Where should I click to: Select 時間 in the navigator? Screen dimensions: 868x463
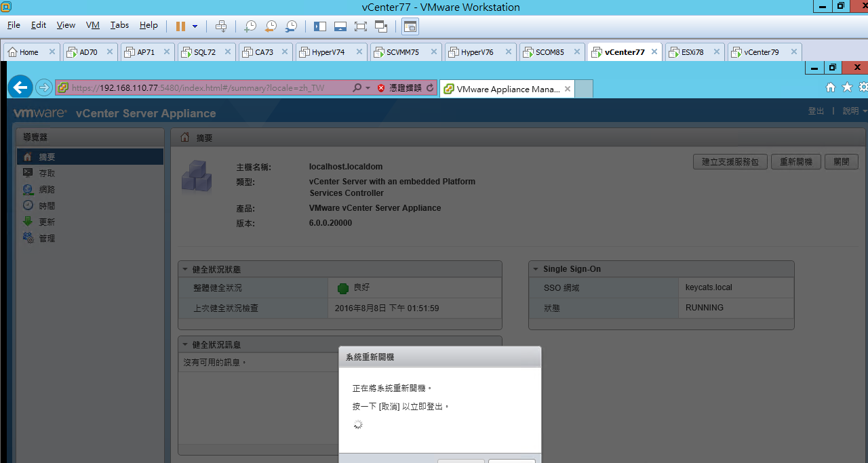pos(90,205)
